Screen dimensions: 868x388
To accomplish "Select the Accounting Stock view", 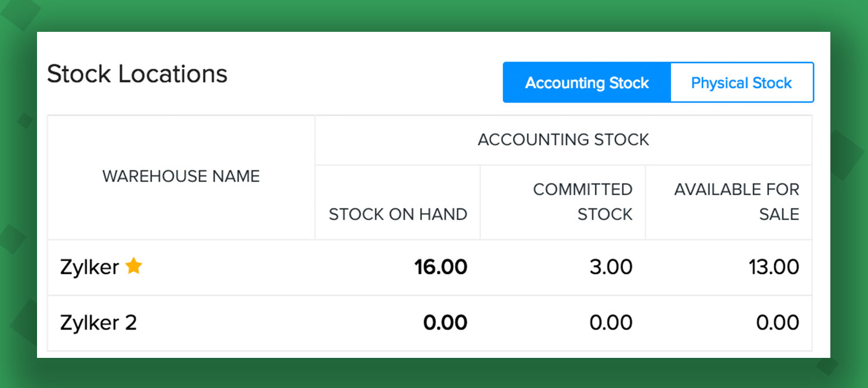I will 587,83.
